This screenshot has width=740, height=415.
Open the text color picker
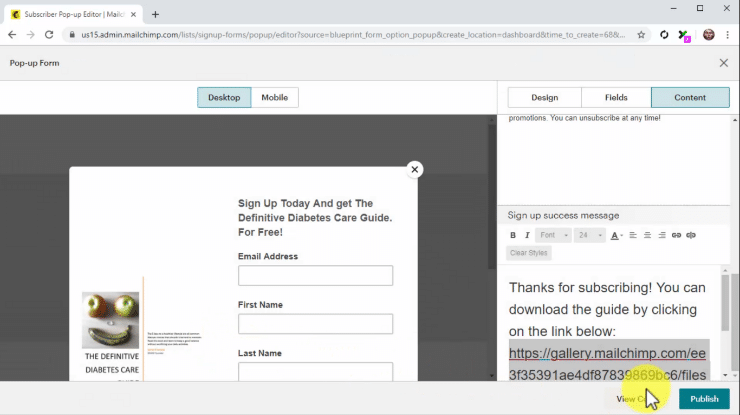[x=616, y=235]
